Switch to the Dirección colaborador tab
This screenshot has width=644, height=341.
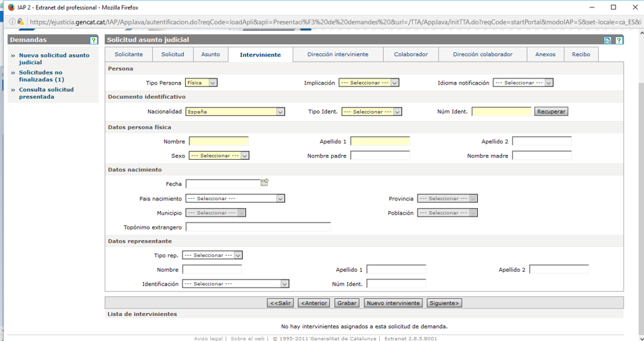pos(482,54)
